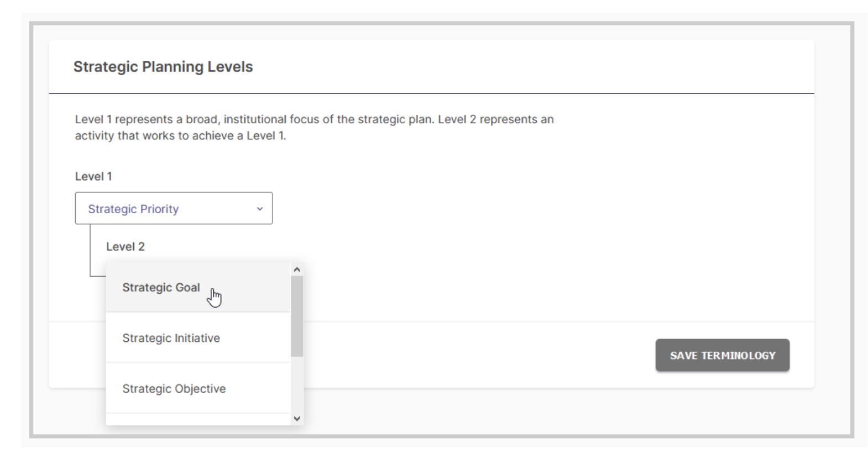Click the Level 1 field label
This screenshot has height=454, width=868.
[x=93, y=176]
